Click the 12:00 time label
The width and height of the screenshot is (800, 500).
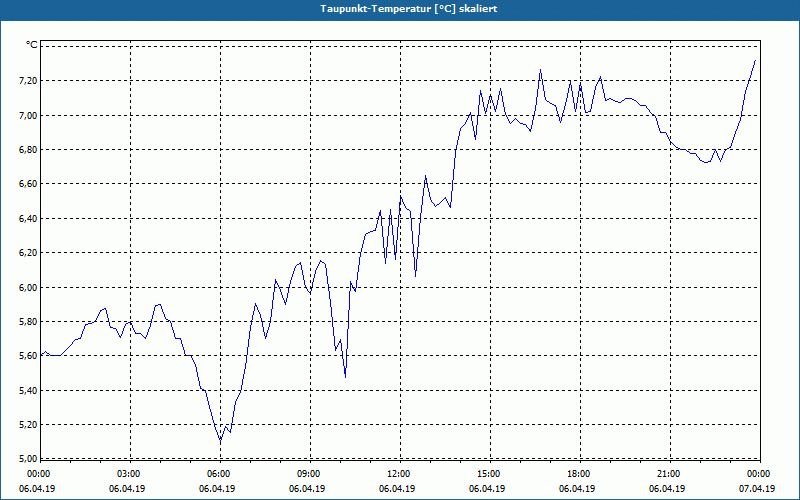(399, 474)
